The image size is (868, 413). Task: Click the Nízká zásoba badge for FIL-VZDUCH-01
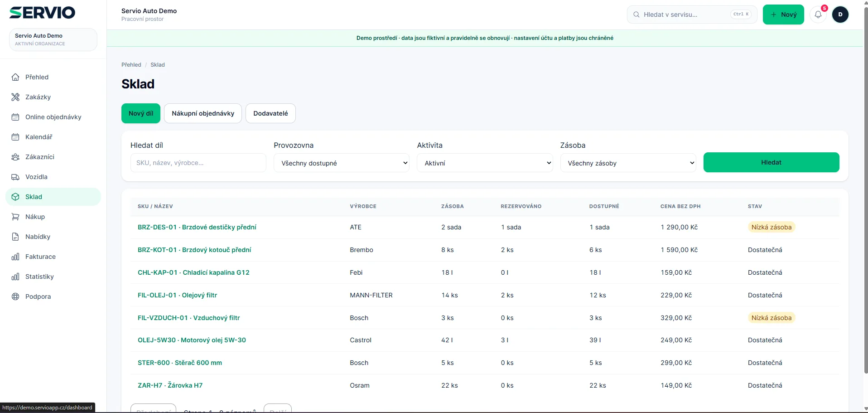pos(772,318)
